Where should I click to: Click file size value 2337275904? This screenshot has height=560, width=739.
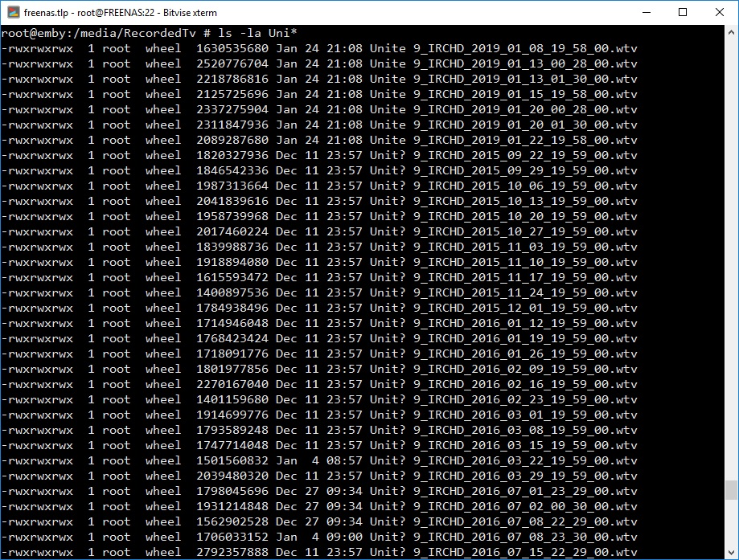[232, 109]
